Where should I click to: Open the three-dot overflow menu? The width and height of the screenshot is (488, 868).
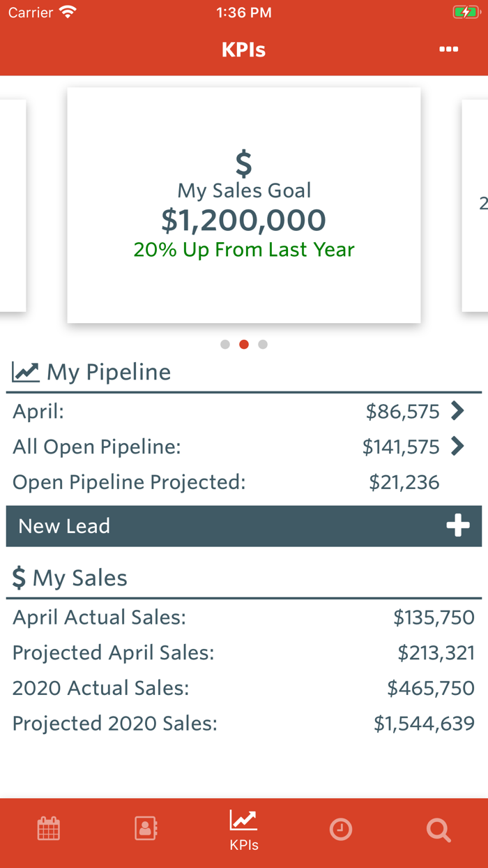click(449, 50)
